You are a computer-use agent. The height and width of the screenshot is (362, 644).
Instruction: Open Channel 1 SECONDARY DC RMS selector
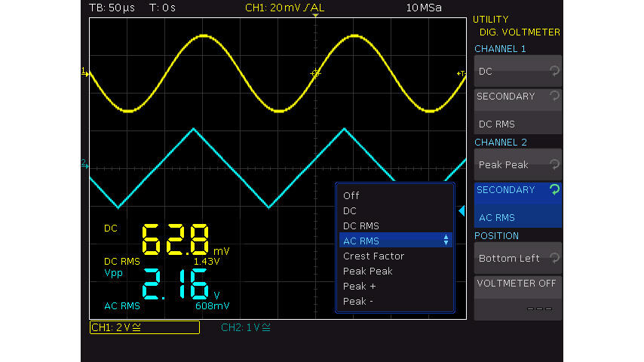click(x=517, y=110)
